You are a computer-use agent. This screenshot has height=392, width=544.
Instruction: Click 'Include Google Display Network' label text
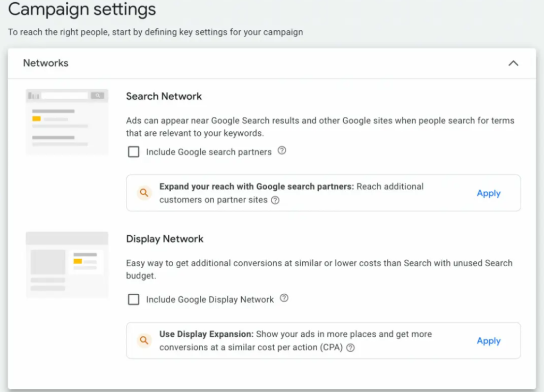click(210, 300)
